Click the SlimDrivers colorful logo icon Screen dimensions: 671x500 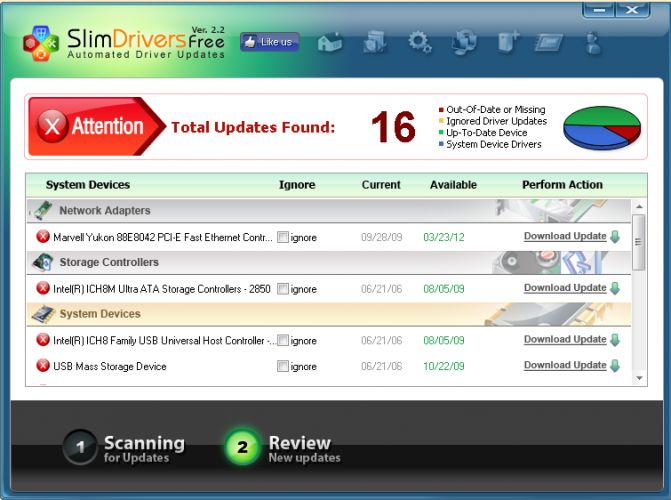point(41,44)
